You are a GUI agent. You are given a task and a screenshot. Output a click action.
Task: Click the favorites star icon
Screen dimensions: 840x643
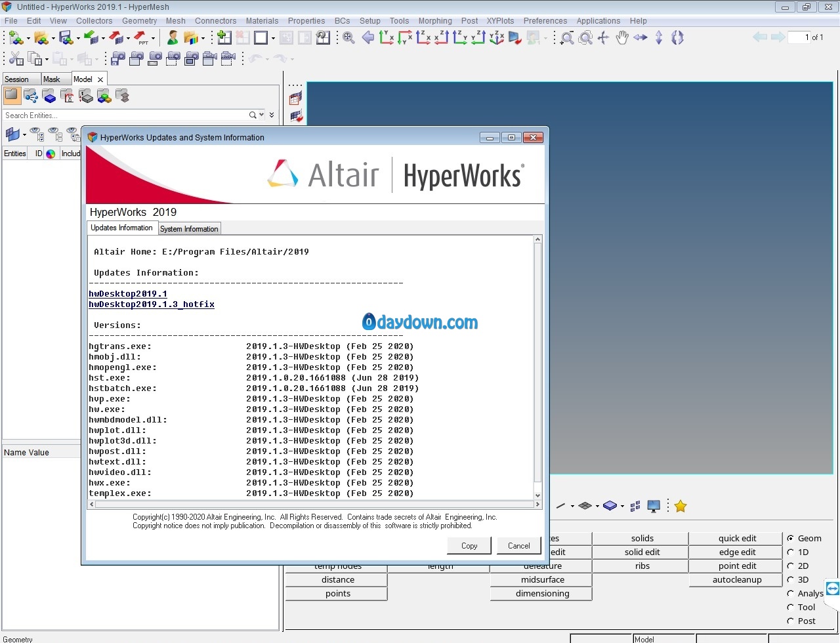pos(681,506)
